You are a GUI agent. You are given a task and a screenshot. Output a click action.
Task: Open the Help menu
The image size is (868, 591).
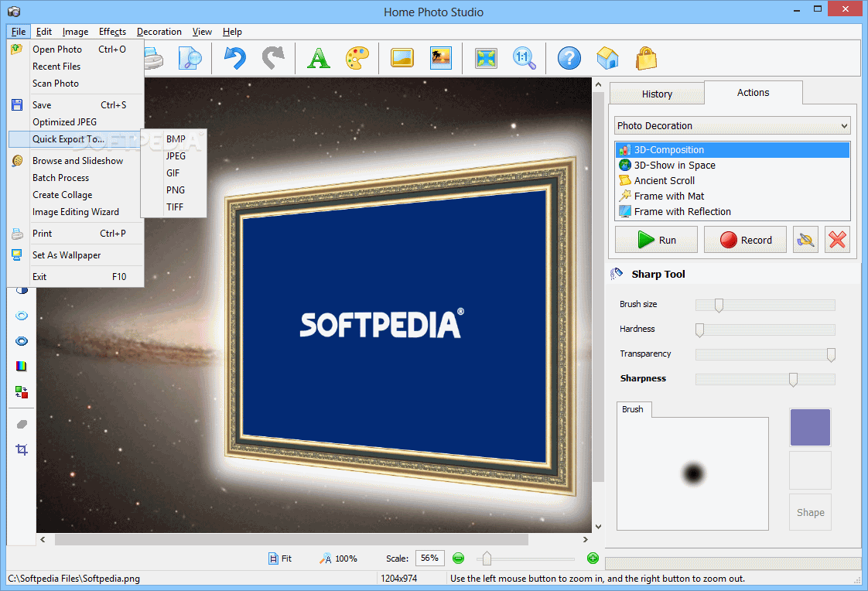(x=232, y=32)
